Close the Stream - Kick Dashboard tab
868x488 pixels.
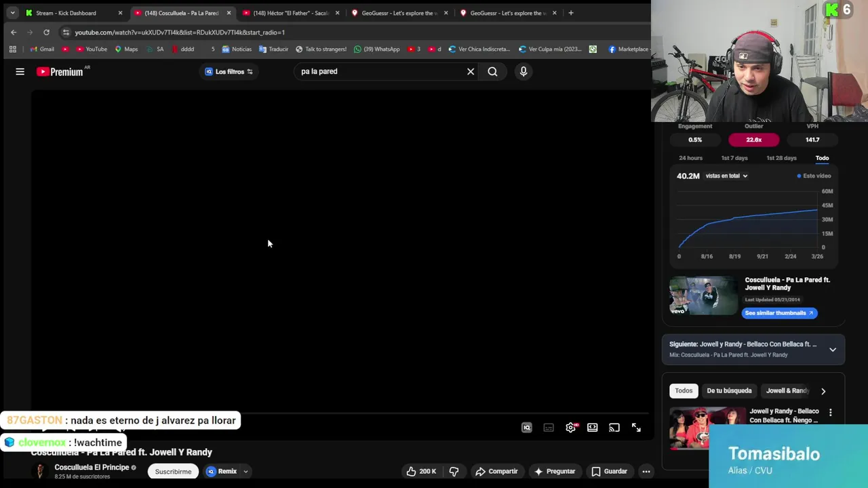click(120, 13)
